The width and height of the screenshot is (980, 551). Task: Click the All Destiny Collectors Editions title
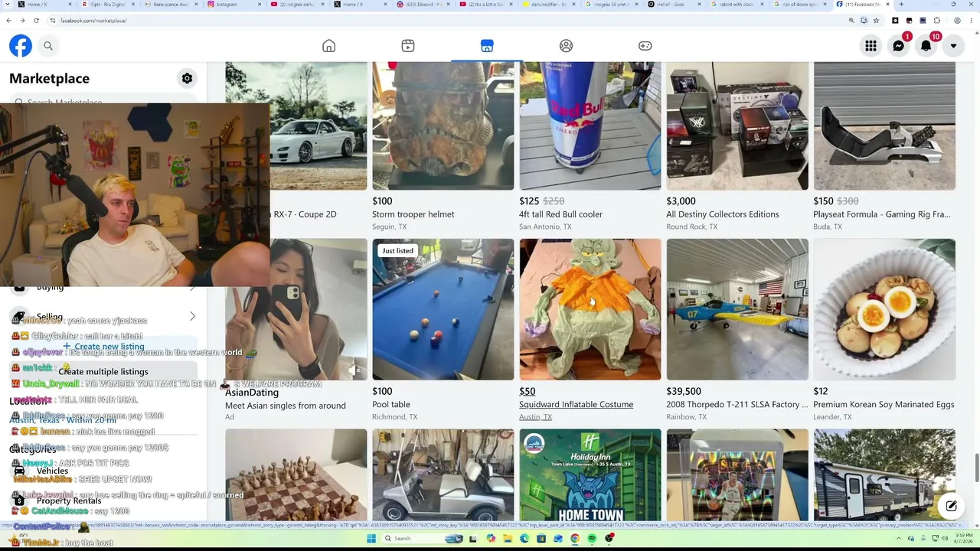click(723, 214)
